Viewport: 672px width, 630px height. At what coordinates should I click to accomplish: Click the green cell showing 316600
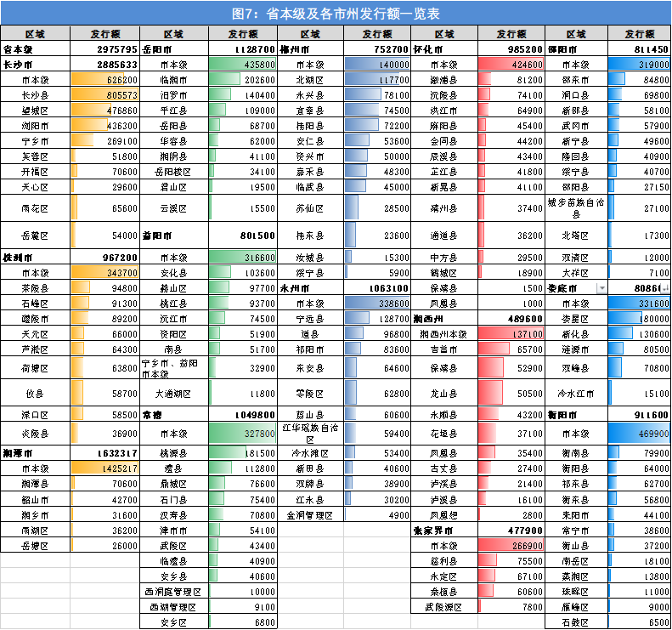(242, 257)
